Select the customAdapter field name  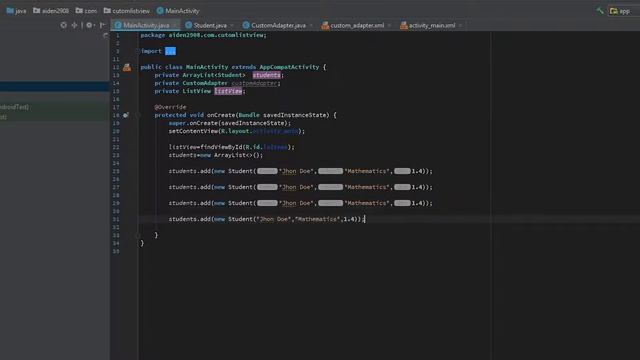(254, 83)
